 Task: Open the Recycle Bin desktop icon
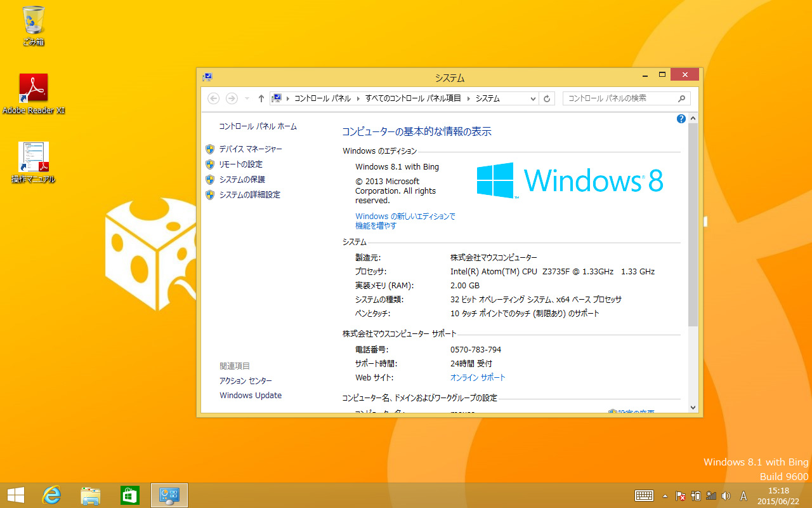click(x=33, y=25)
